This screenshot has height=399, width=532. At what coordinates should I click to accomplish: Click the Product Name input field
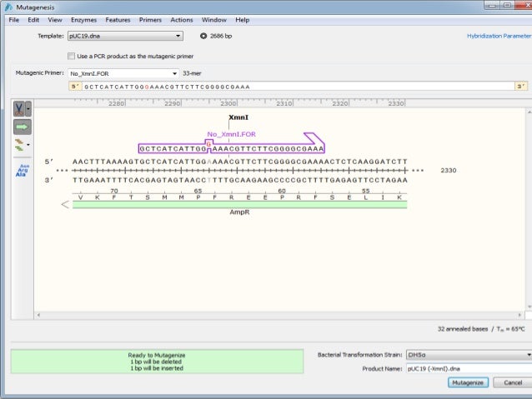(469, 368)
